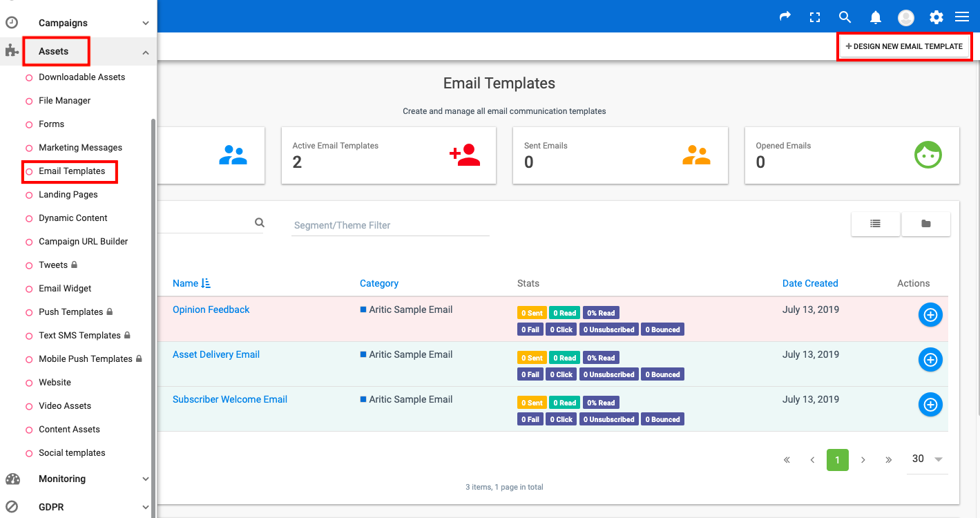Click the red add-user icon on Active Email Templates card
Screen dimensions: 980x518
tap(465, 155)
